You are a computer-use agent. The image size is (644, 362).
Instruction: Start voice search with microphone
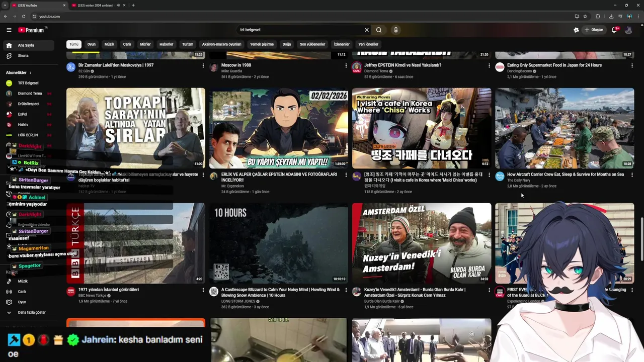tap(396, 30)
